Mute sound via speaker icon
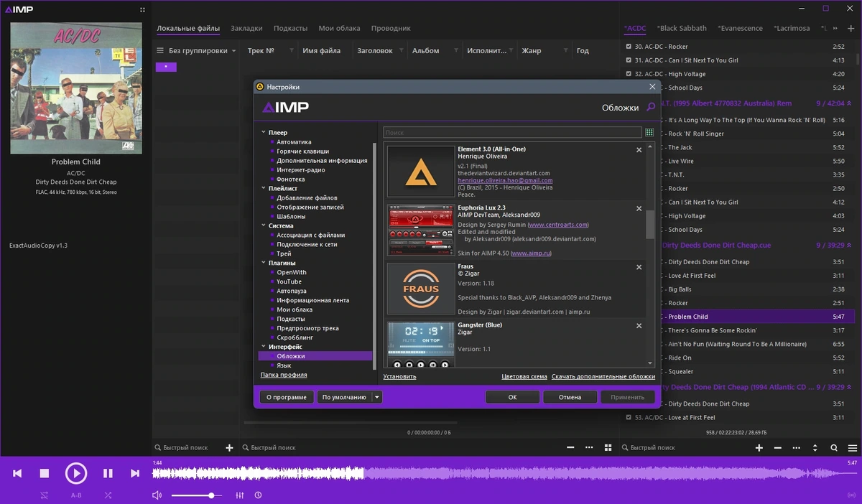Screen dimensions: 862x504 157,495
